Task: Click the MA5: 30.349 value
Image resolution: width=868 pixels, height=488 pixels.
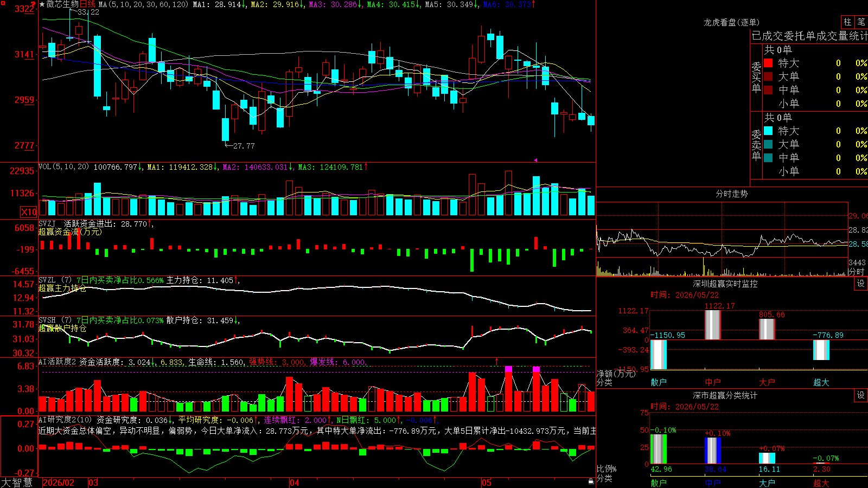Action: (x=451, y=4)
